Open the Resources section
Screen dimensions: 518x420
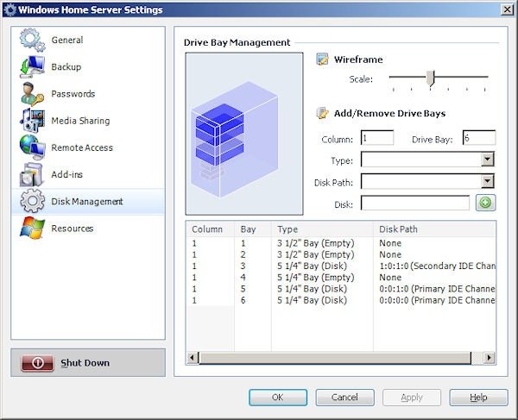pos(88,228)
